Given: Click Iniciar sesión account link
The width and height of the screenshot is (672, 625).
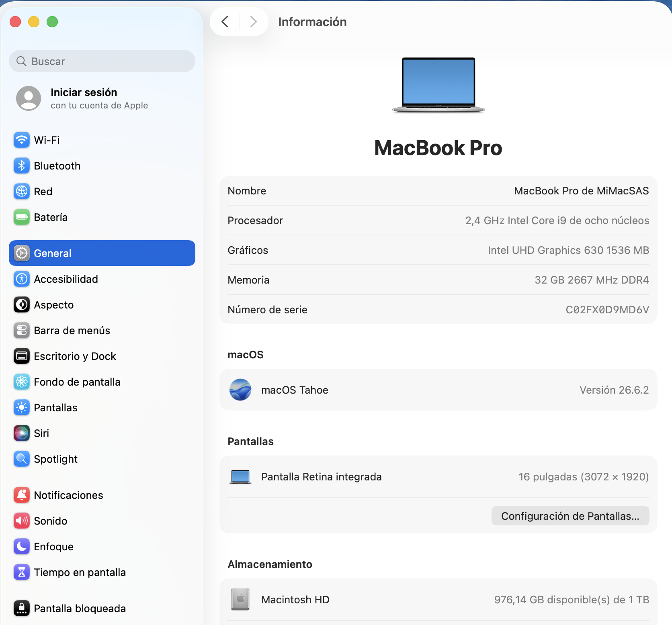Looking at the screenshot, I should 84,92.
